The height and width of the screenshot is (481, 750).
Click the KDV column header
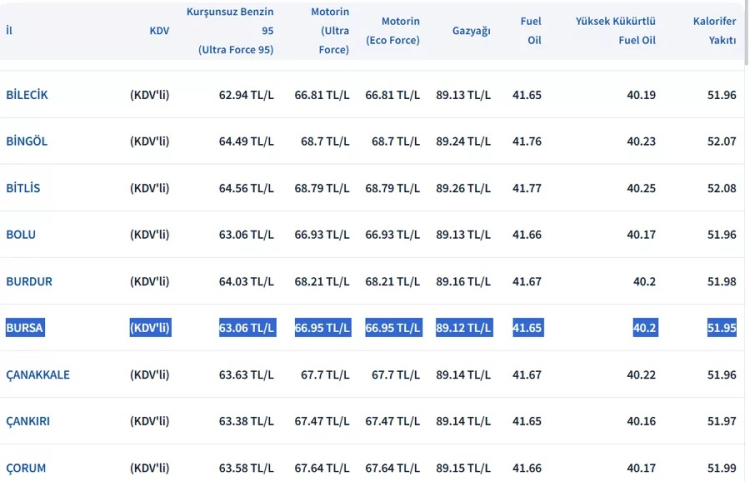tap(159, 31)
